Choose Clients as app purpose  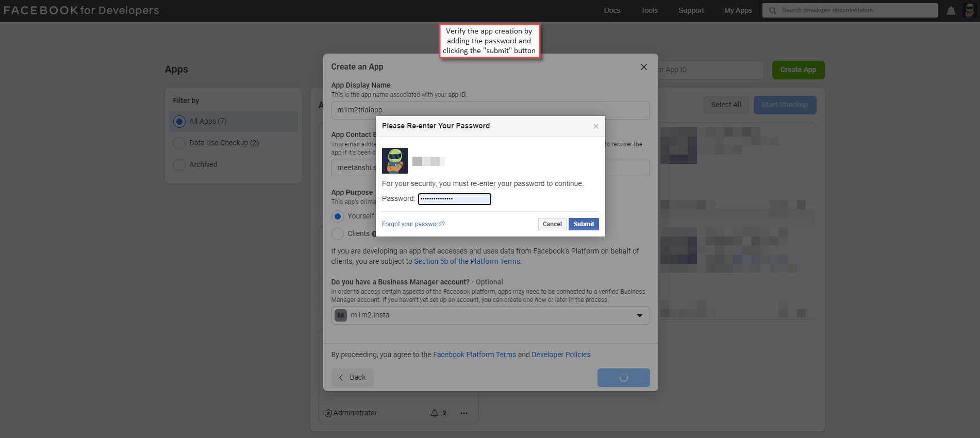click(338, 234)
